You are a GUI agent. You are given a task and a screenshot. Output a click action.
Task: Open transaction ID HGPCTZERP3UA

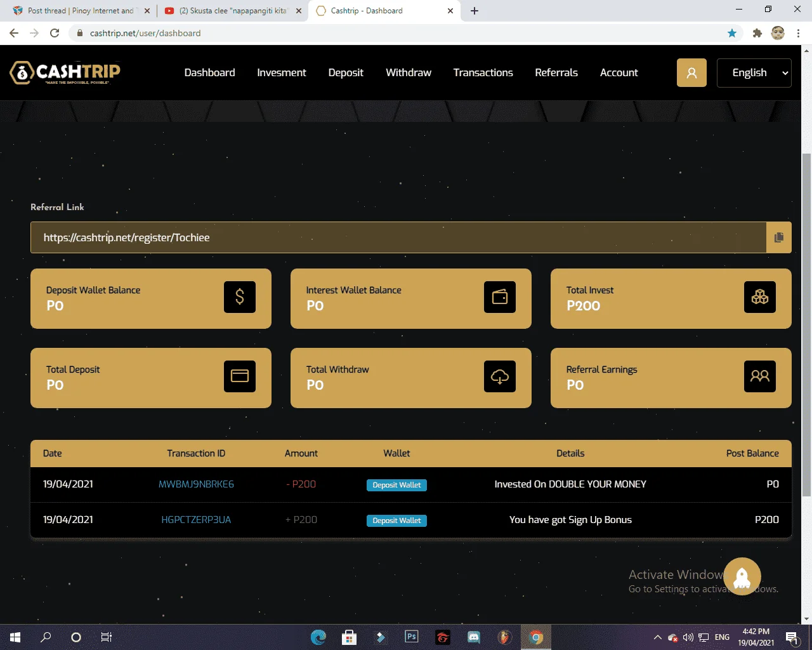(x=196, y=520)
